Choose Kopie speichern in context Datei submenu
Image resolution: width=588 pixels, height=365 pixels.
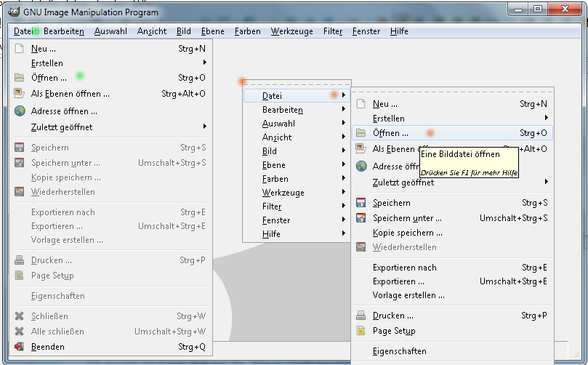[453, 233]
